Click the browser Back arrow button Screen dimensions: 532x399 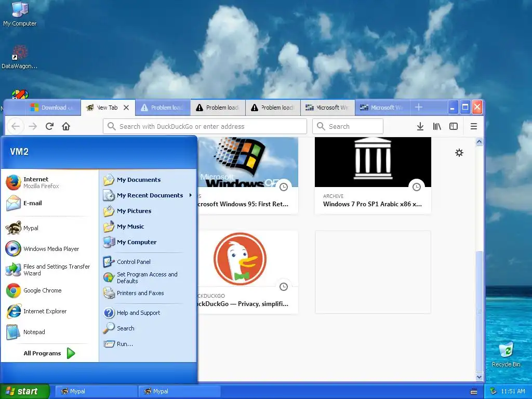[x=16, y=126]
